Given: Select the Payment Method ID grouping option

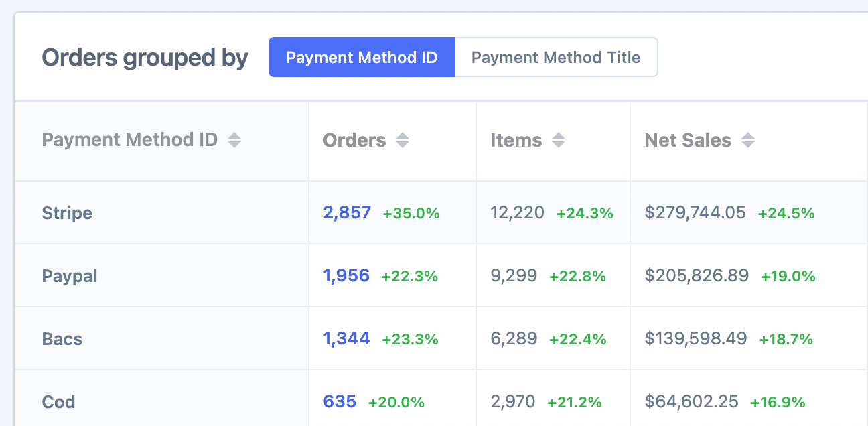Looking at the screenshot, I should pos(362,58).
